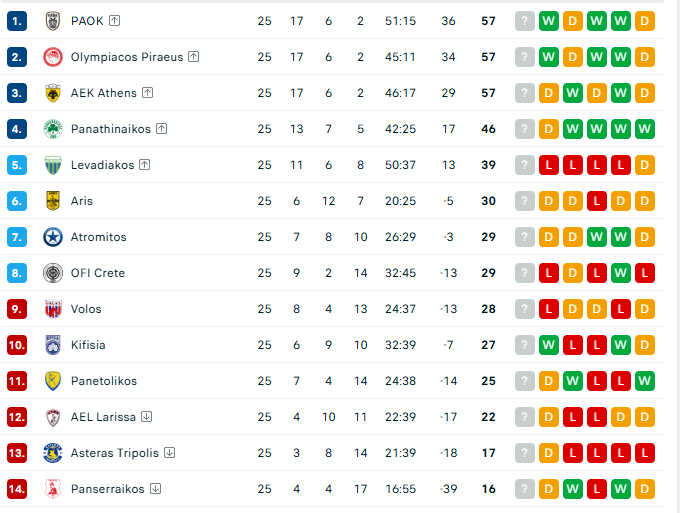Click the PAOK club crest icon
Viewport: 680px width, 513px height.
[x=53, y=21]
